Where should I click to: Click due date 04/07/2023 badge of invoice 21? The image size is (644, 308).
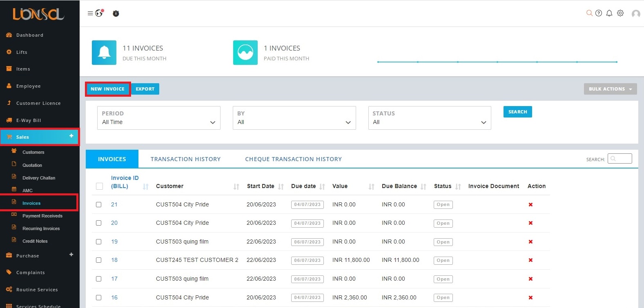[308, 205]
